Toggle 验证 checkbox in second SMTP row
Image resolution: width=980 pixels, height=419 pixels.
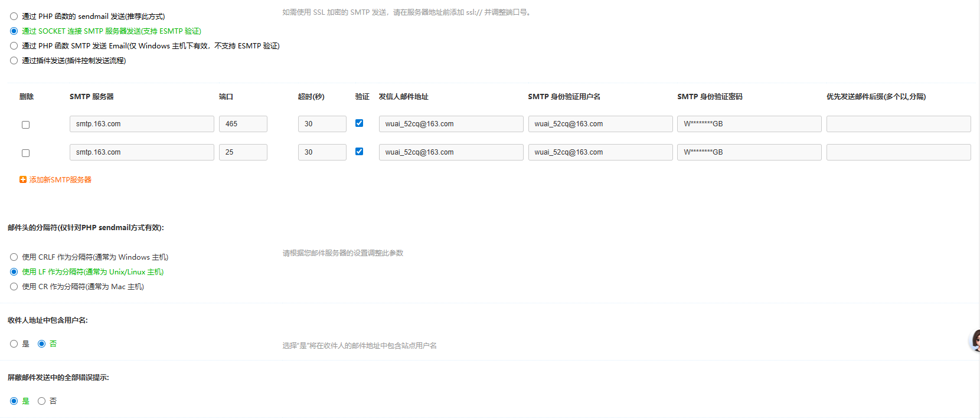point(359,152)
